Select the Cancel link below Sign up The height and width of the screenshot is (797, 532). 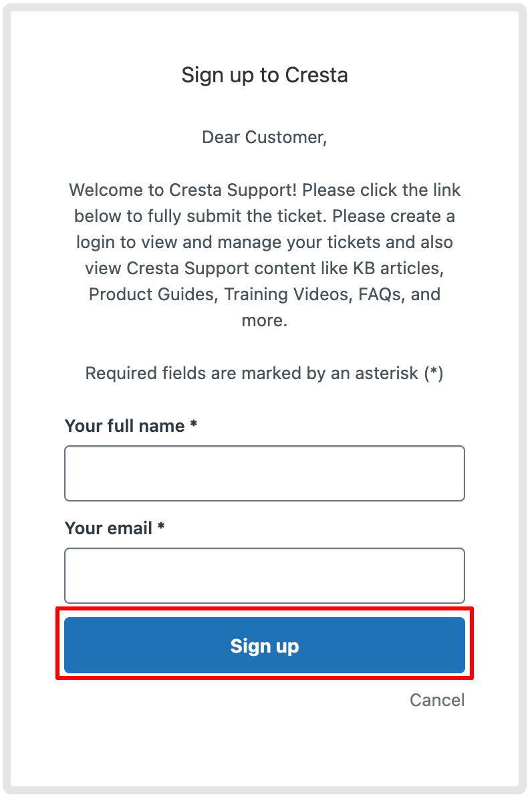[x=437, y=700]
